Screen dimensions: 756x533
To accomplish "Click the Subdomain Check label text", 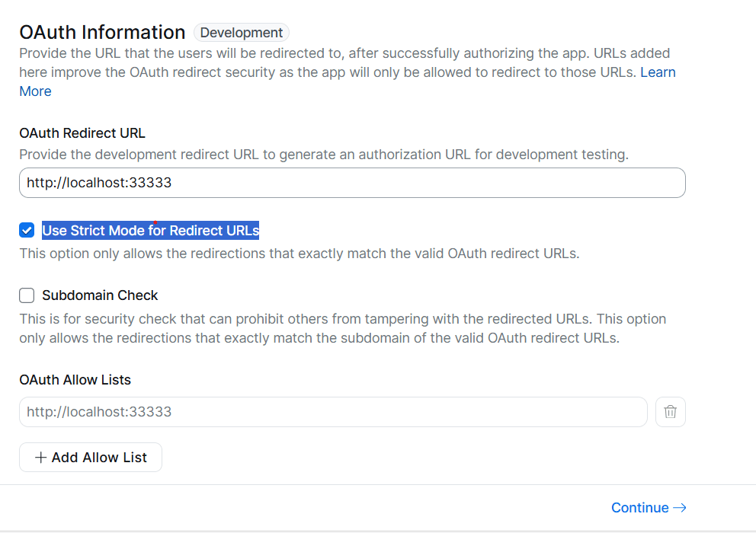I will [x=99, y=295].
